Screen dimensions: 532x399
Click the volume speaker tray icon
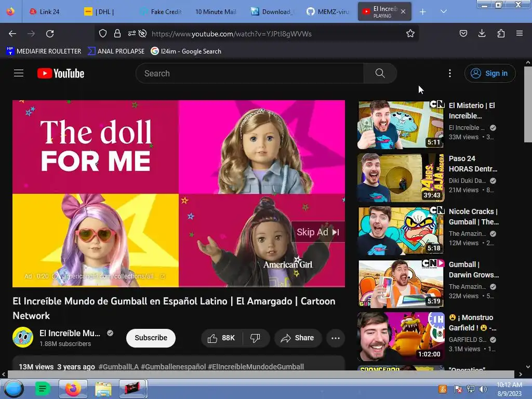click(x=483, y=389)
